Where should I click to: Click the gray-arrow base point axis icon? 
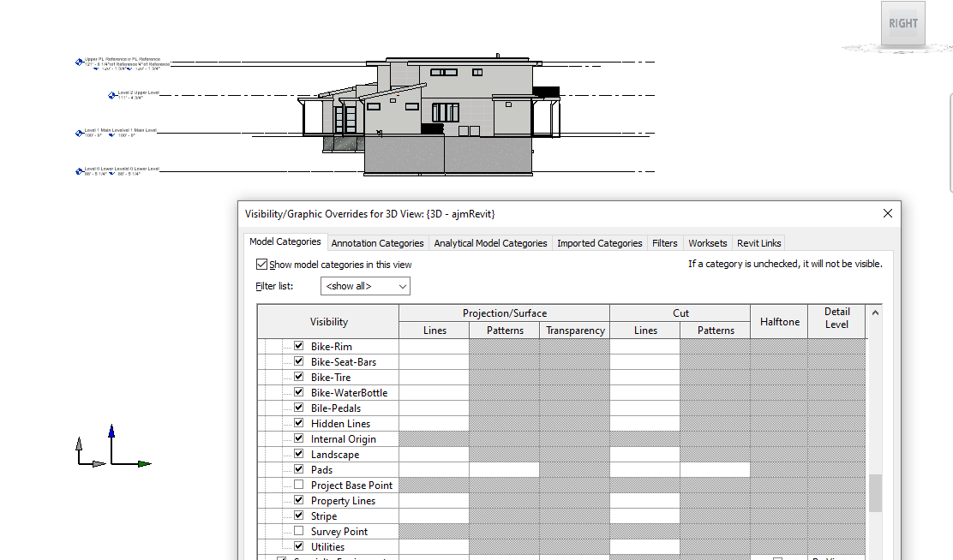(x=90, y=452)
